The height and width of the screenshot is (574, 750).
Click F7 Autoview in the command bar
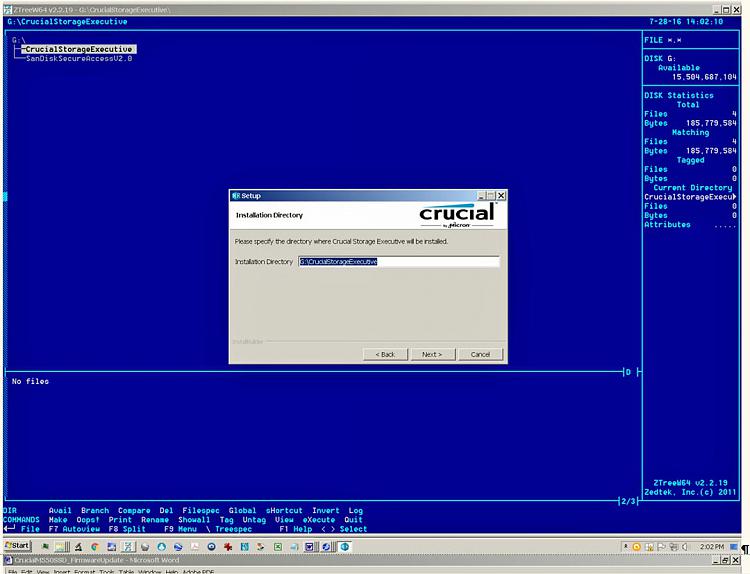[x=74, y=529]
